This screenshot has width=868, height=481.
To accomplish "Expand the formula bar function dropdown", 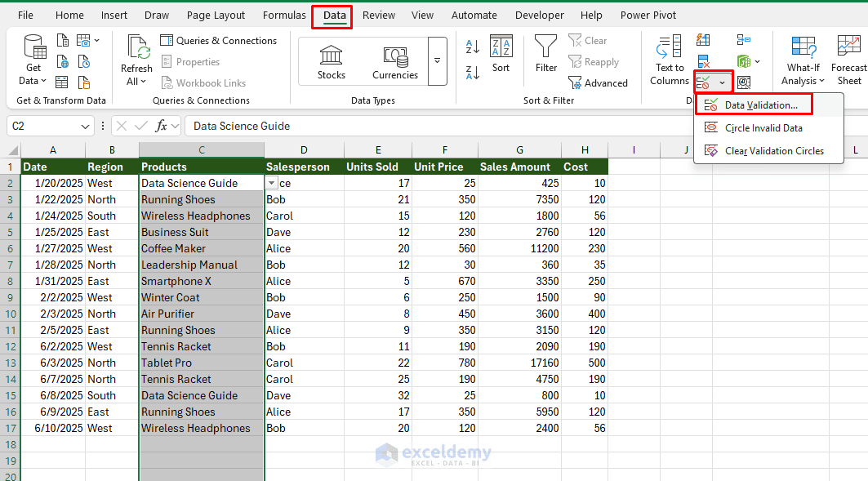I will [x=176, y=127].
